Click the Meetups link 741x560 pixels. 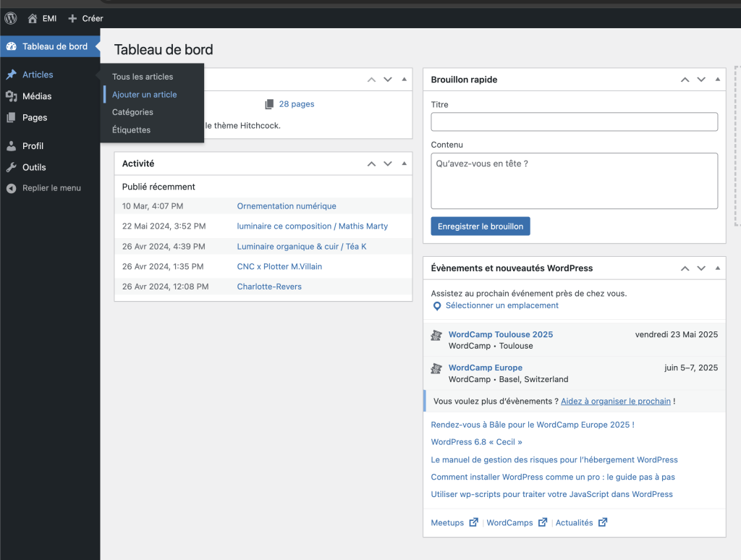447,522
